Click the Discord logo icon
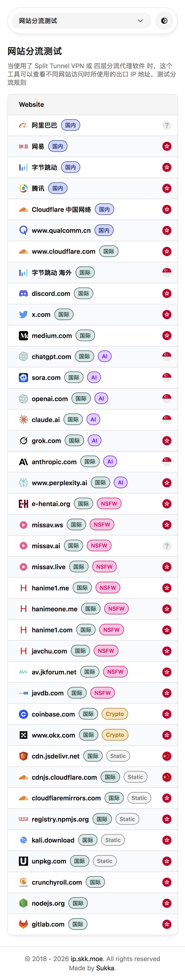 (23, 293)
